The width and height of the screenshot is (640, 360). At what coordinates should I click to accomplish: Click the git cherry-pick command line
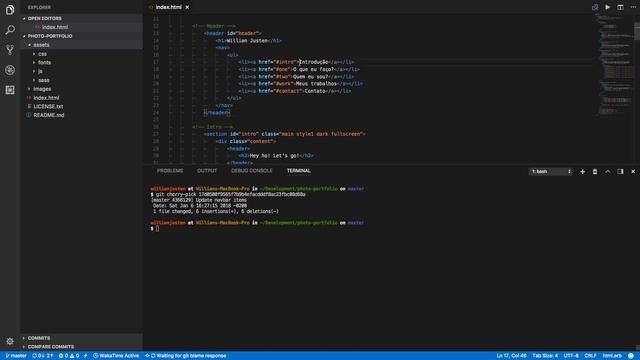click(x=228, y=194)
